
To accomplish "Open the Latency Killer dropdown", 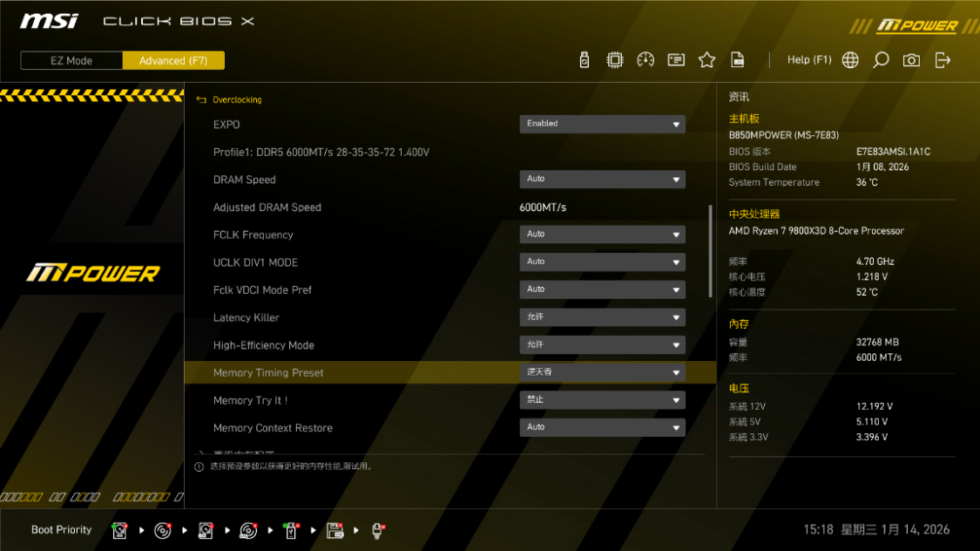I will [603, 317].
